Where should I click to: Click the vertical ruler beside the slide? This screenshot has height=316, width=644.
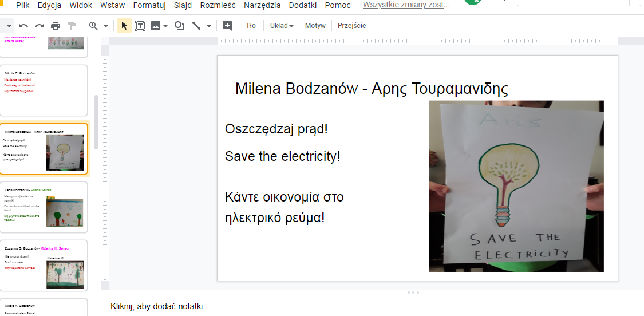[105, 168]
